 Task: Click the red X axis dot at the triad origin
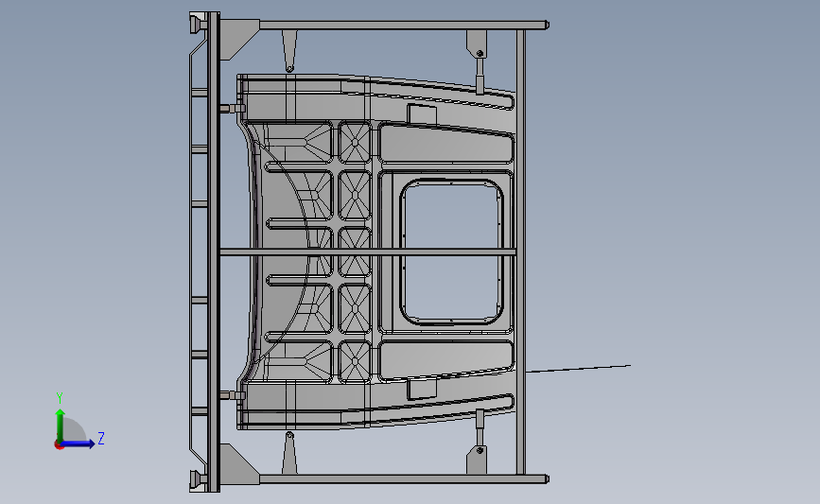(x=59, y=445)
